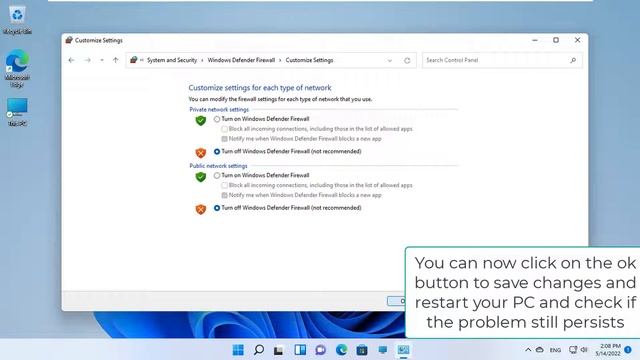The image size is (640, 360).
Task: Open Microsoft Edge from the taskbar
Action: point(341,350)
